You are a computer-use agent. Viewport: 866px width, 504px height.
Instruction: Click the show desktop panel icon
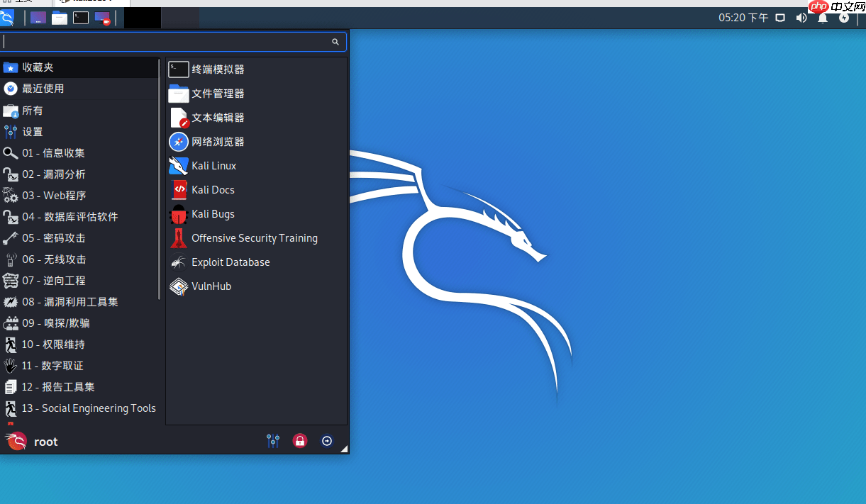pyautogui.click(x=38, y=18)
